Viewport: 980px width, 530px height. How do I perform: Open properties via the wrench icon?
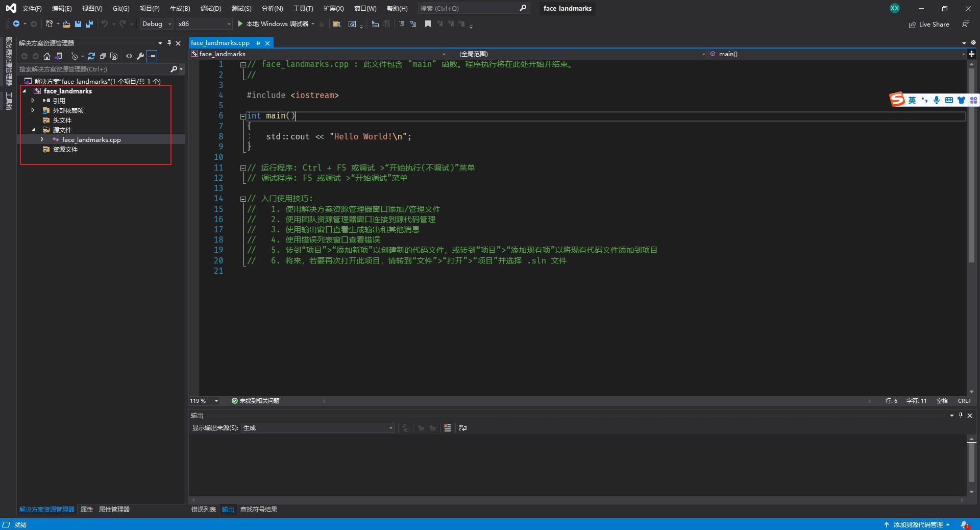140,56
